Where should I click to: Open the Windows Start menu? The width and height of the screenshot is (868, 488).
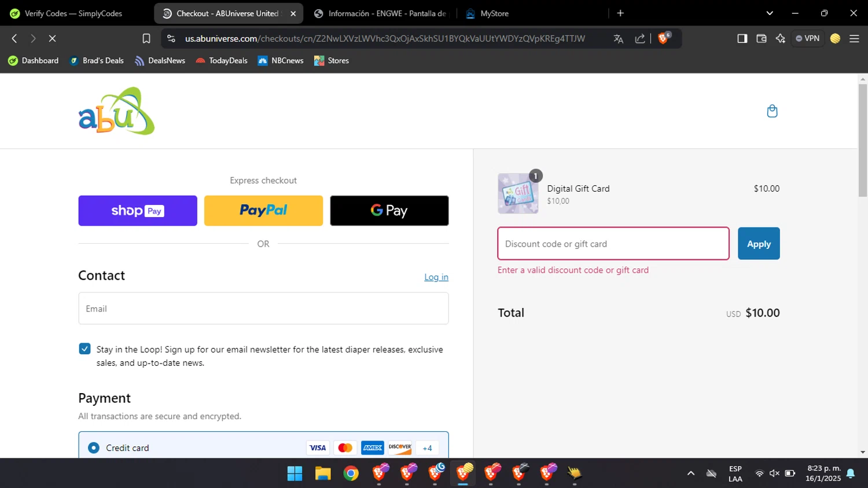(295, 474)
